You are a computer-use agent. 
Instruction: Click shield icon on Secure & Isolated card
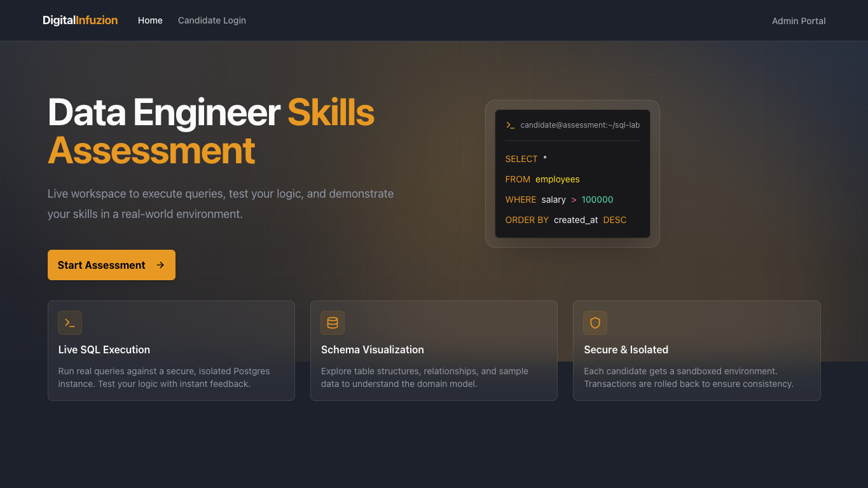click(595, 323)
